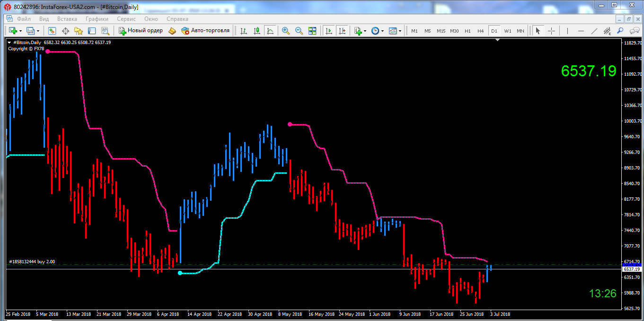Open the indicators list icon
Screen dimensions: 644x321
[358, 31]
